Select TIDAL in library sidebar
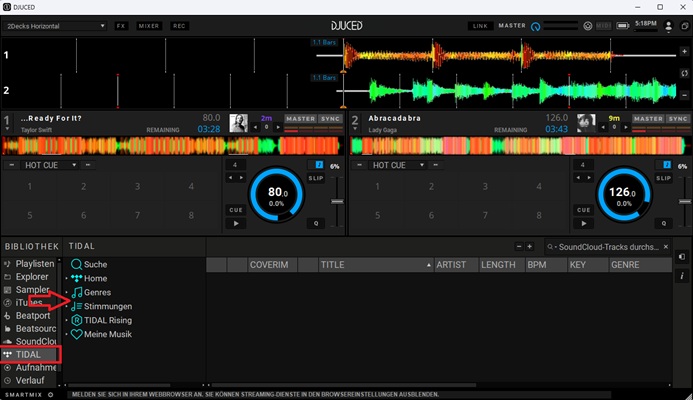The height and width of the screenshot is (400, 693). coord(30,354)
